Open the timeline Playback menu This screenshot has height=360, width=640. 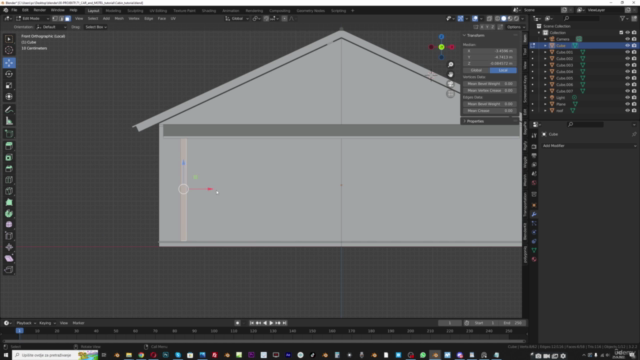click(x=26, y=323)
